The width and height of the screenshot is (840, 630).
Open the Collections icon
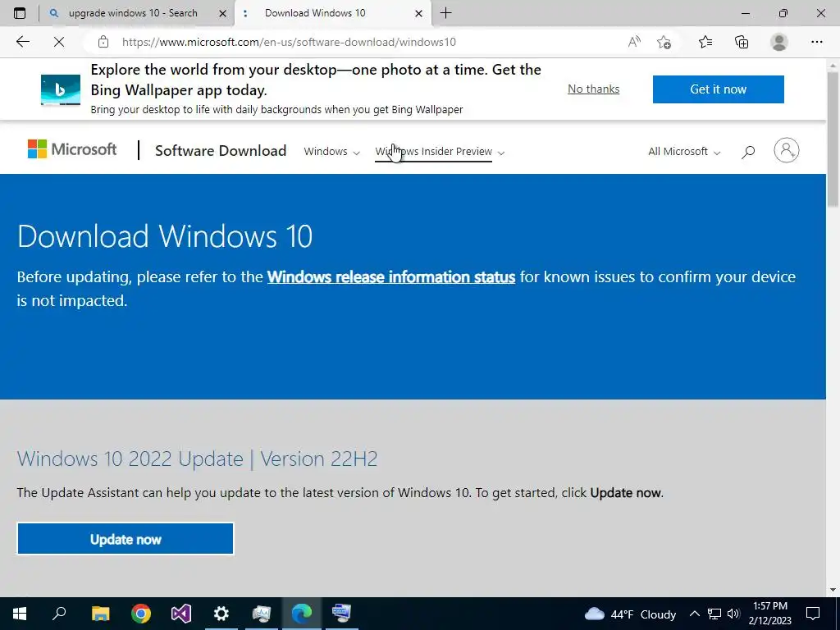pos(742,42)
